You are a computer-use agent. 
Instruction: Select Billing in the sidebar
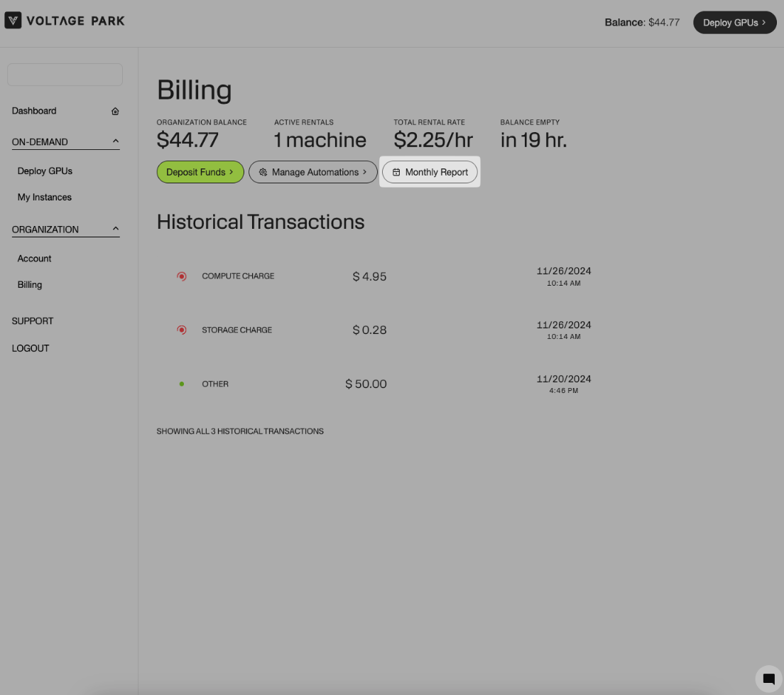coord(30,285)
